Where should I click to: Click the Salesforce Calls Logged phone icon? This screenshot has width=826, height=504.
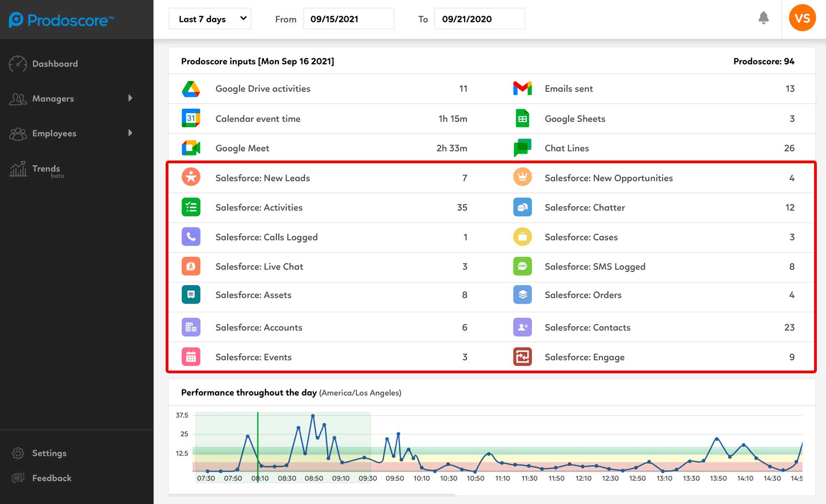pos(191,237)
